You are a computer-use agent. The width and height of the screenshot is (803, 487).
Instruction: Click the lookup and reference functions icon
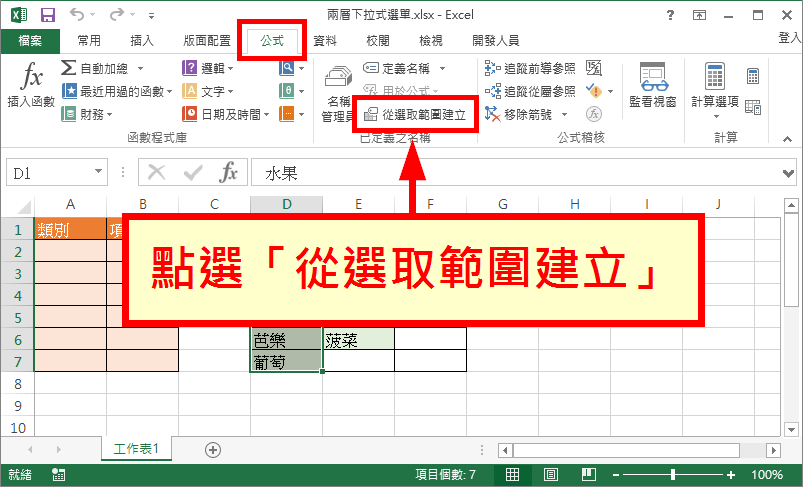point(287,68)
